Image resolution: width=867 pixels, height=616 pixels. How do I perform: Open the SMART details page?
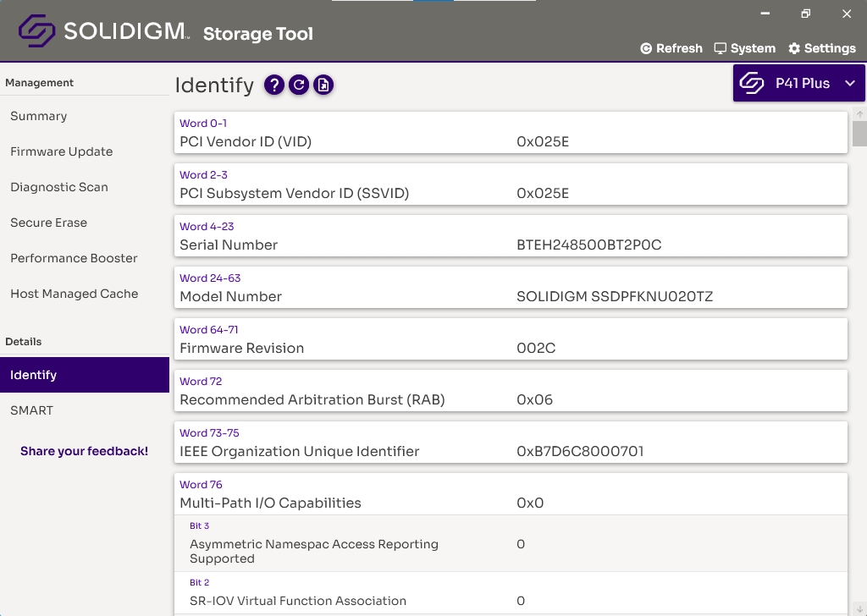pyautogui.click(x=85, y=410)
